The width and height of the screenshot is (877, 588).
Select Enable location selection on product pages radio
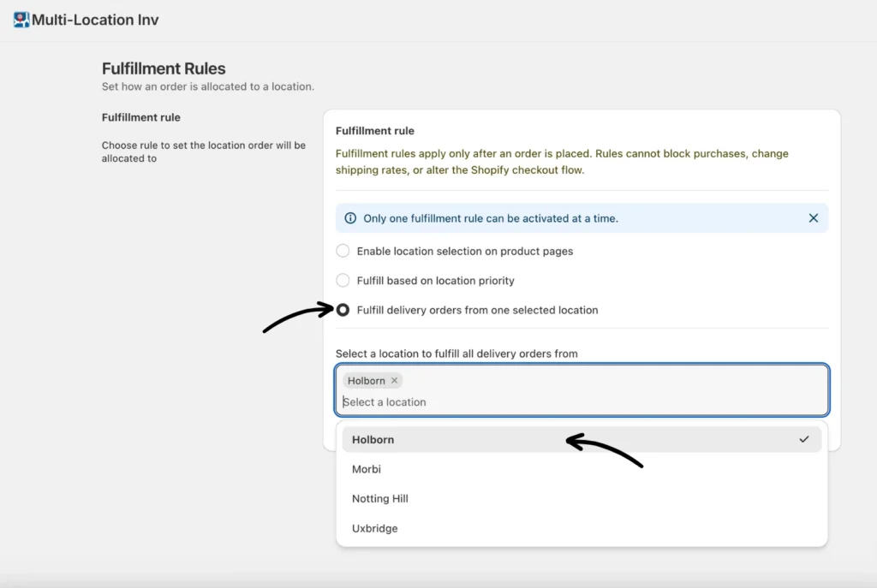click(x=343, y=251)
